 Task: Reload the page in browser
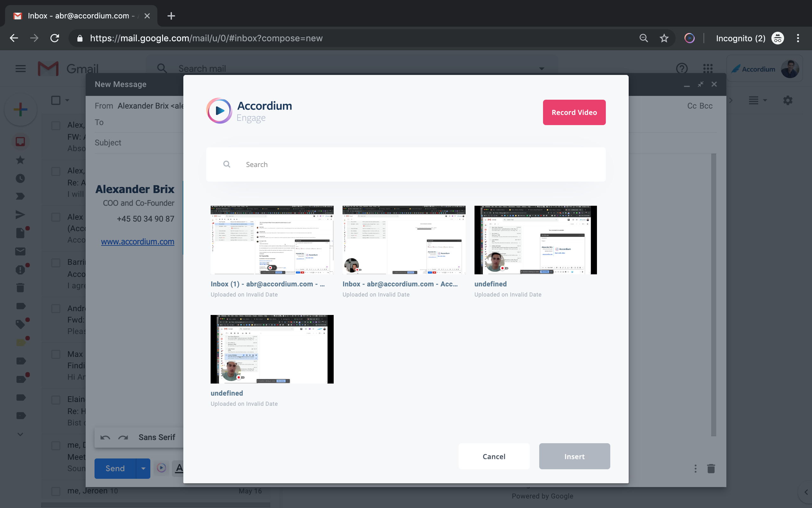[55, 38]
